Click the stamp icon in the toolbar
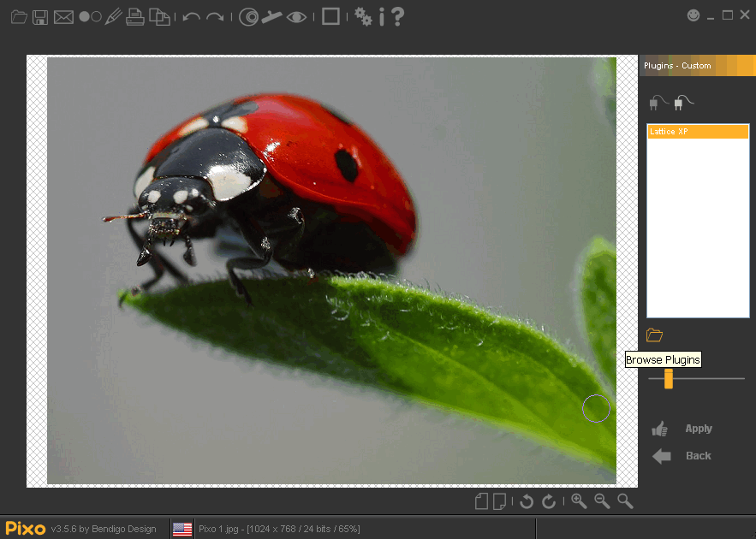Screen dimensions: 756x539 click(272, 17)
